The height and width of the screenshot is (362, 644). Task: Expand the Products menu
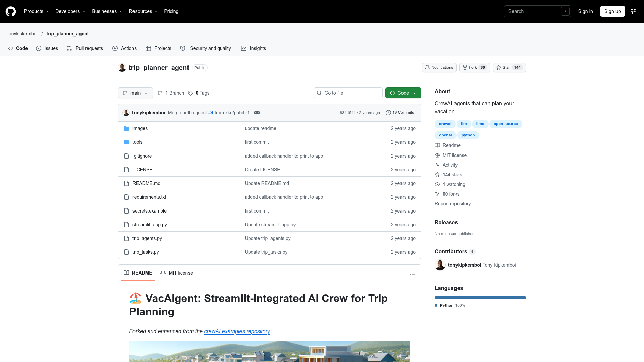36,11
